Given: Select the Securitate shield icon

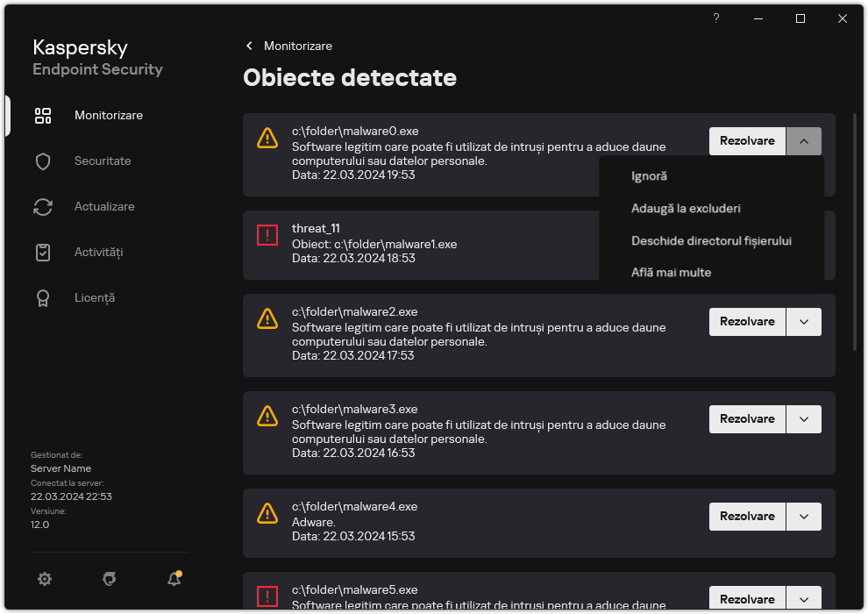Looking at the screenshot, I should 43,161.
